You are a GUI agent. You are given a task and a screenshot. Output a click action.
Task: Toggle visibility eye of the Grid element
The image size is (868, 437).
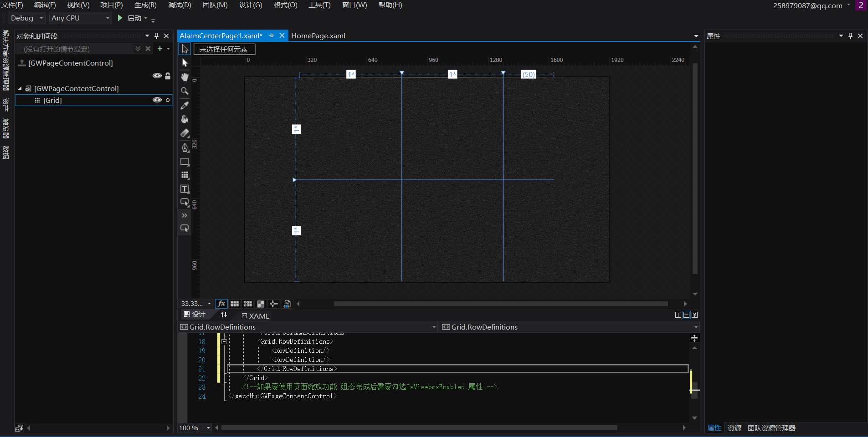pos(157,100)
